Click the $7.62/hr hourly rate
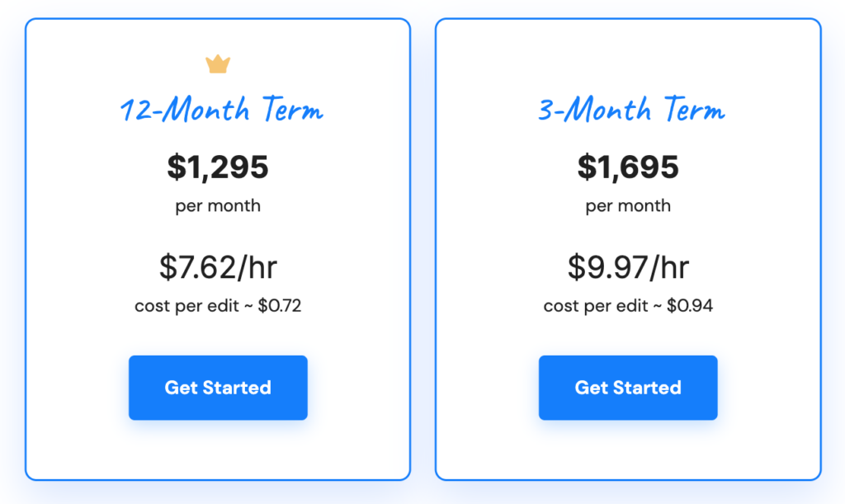 [x=218, y=267]
